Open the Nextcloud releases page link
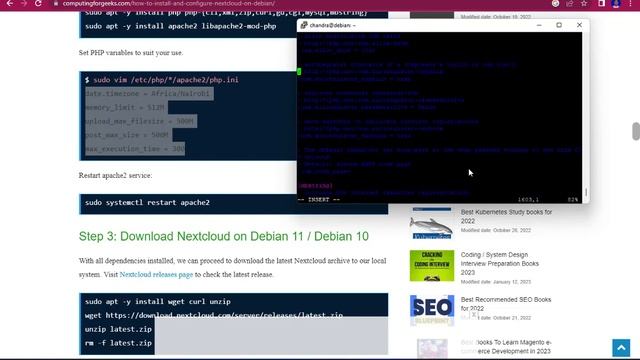The width and height of the screenshot is (640, 360). [x=156, y=275]
